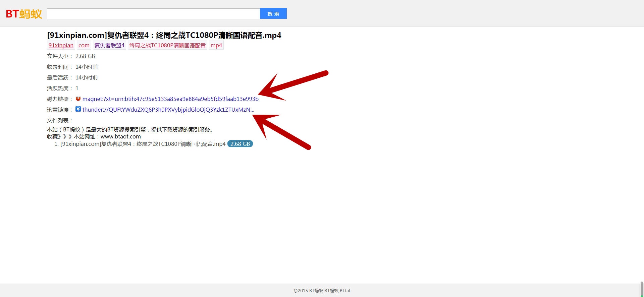The width and height of the screenshot is (644, 297).
Task: Click the 收录时间 14小时前 value
Action: click(87, 67)
